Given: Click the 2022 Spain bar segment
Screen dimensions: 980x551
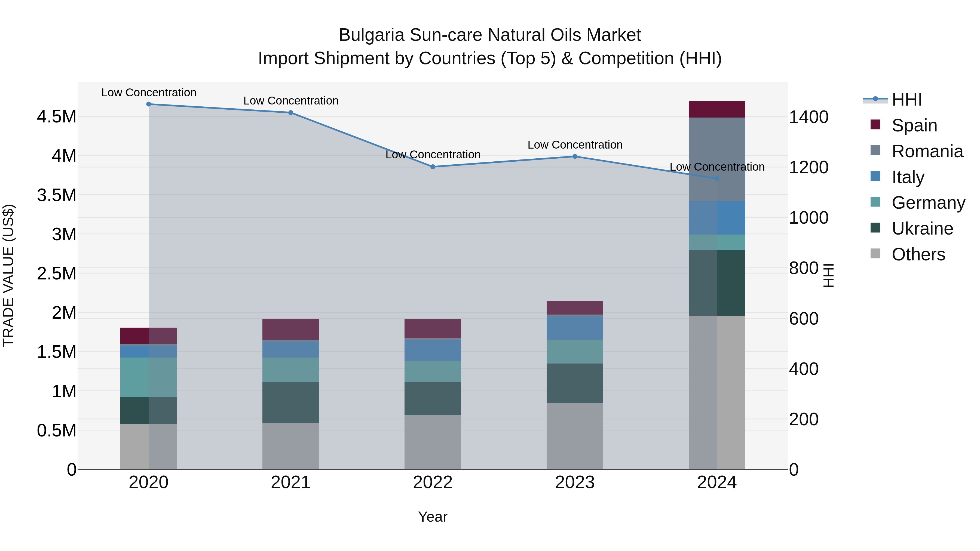Looking at the screenshot, I should pyautogui.click(x=433, y=329).
